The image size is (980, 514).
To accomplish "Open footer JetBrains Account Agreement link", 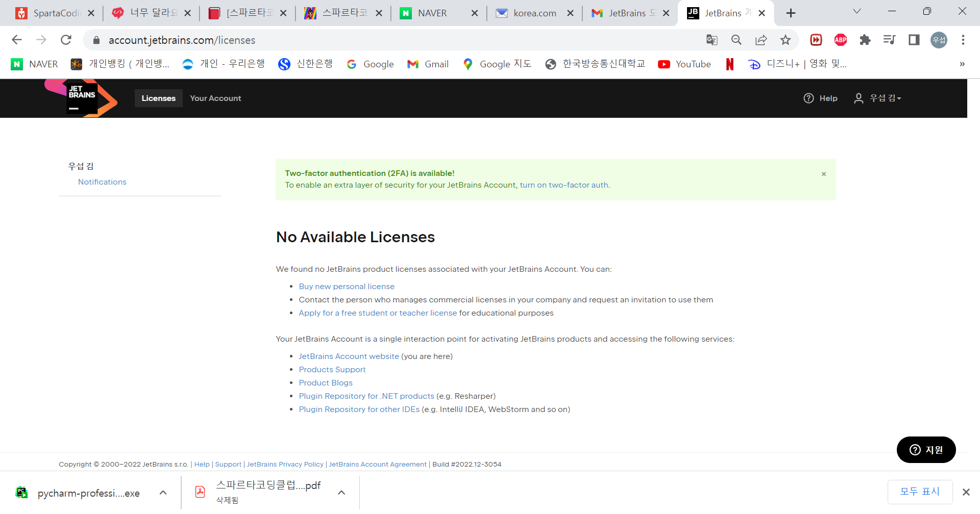I will [x=378, y=465].
